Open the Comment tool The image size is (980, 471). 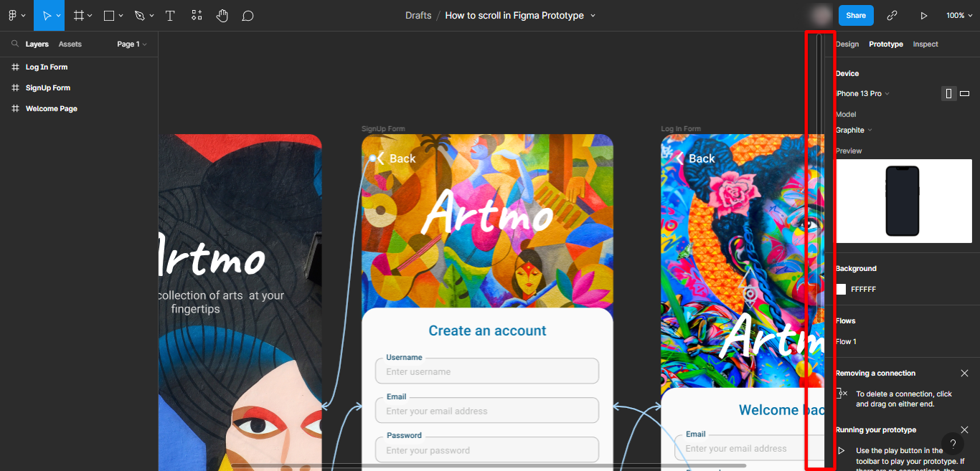pos(248,15)
